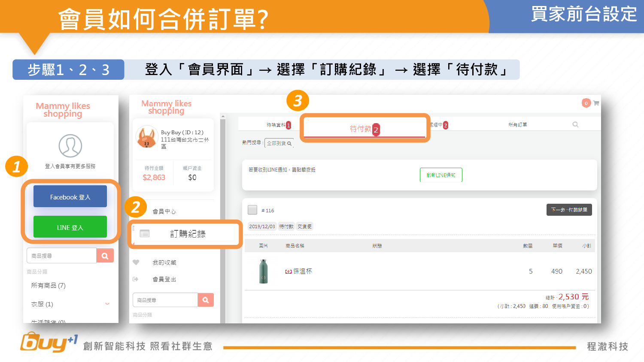The height and width of the screenshot is (362, 644).
Task: Expand the 衣服 (1) category chevron
Action: tap(107, 304)
